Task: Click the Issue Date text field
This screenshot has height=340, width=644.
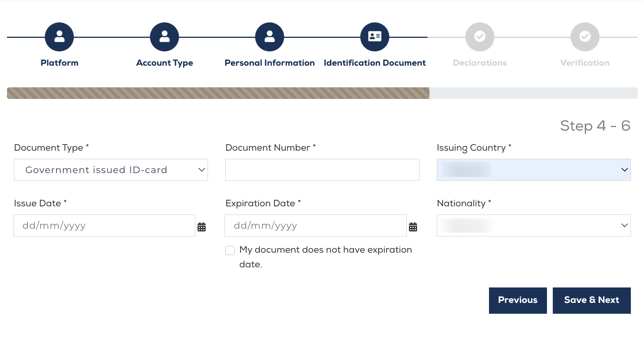Action: tap(104, 226)
